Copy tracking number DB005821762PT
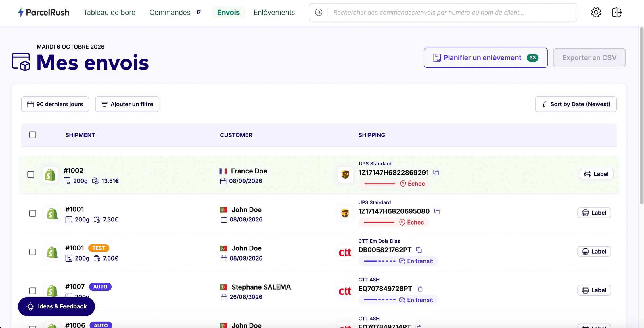Image resolution: width=644 pixels, height=328 pixels. click(x=419, y=250)
